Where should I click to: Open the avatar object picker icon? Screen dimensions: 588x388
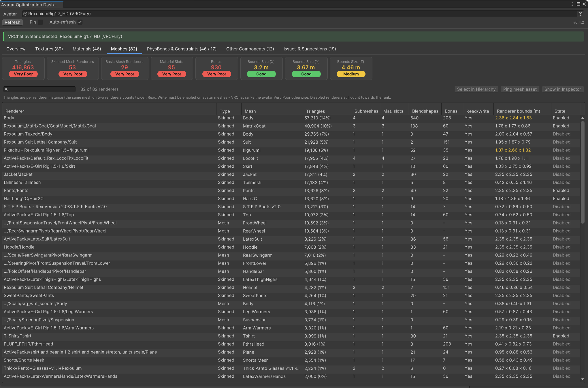[x=581, y=14]
